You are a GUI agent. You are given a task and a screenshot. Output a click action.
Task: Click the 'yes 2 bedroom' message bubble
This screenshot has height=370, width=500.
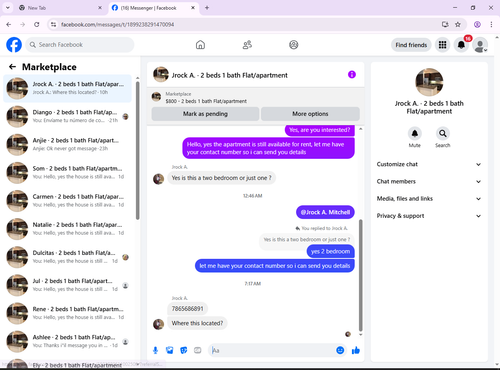330,251
